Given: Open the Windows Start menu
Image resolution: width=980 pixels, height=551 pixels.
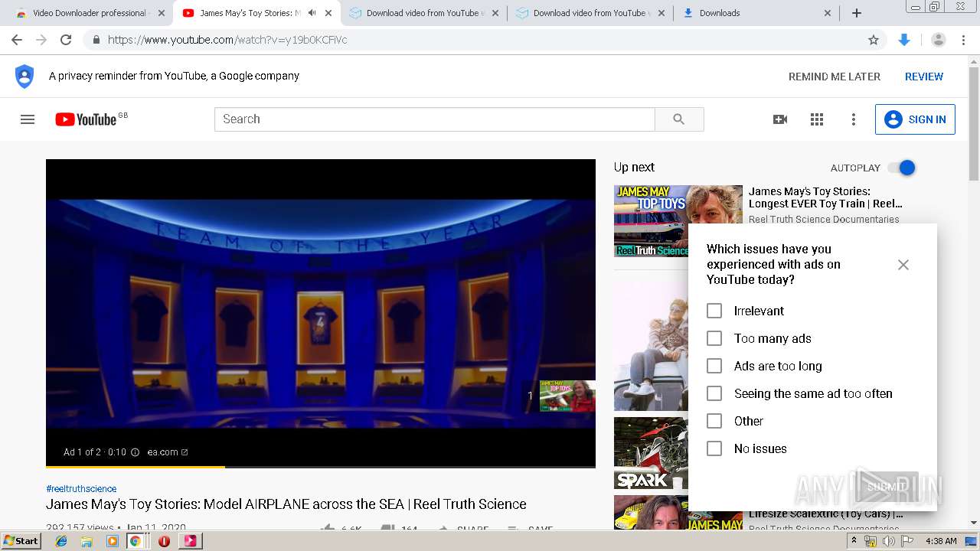Looking at the screenshot, I should point(21,541).
